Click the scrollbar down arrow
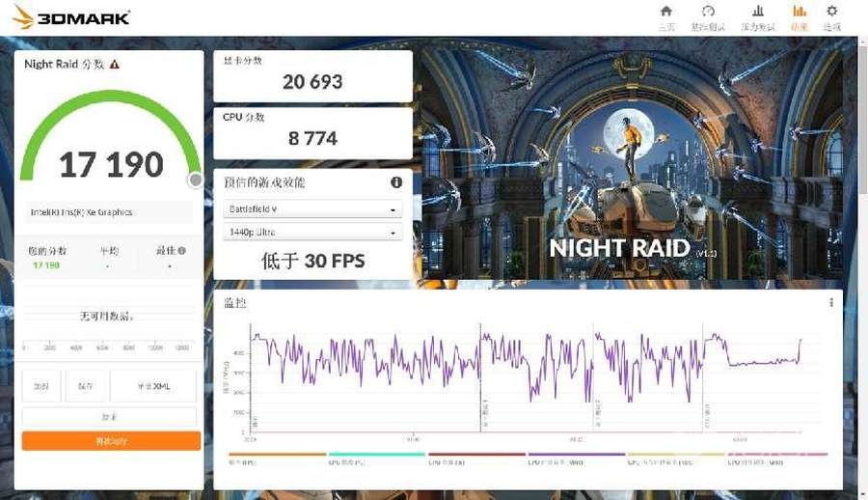Image resolution: width=868 pixels, height=500 pixels. [x=863, y=494]
